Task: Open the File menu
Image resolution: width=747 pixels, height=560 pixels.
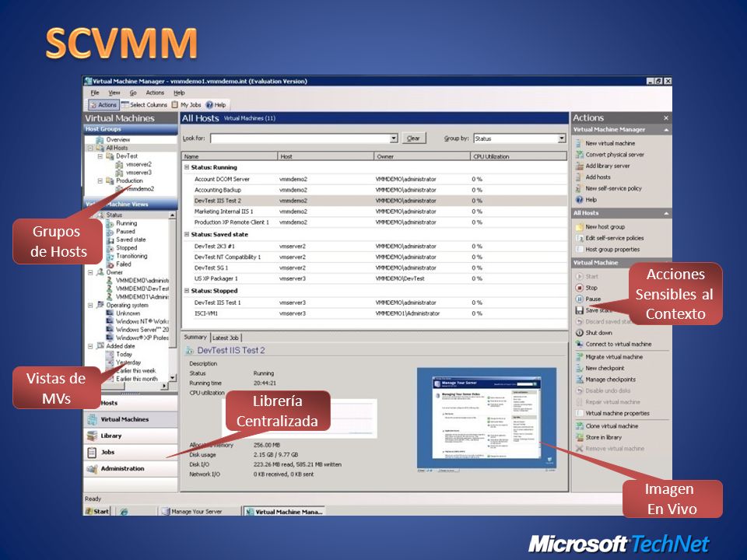Action: pyautogui.click(x=95, y=93)
